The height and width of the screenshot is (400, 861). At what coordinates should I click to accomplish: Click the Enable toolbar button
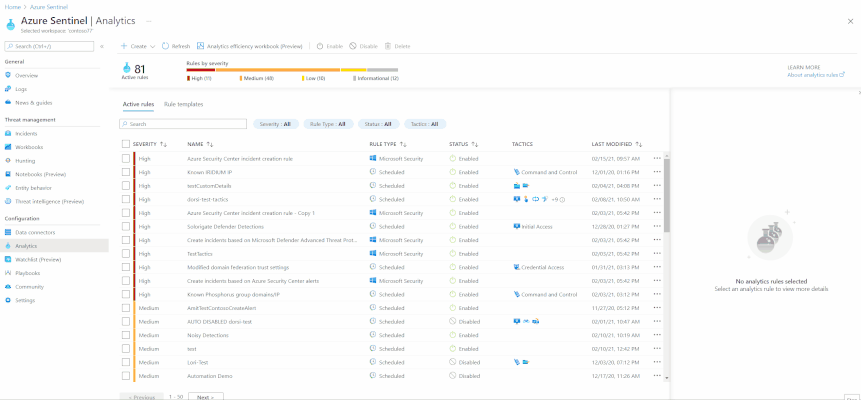pos(329,47)
